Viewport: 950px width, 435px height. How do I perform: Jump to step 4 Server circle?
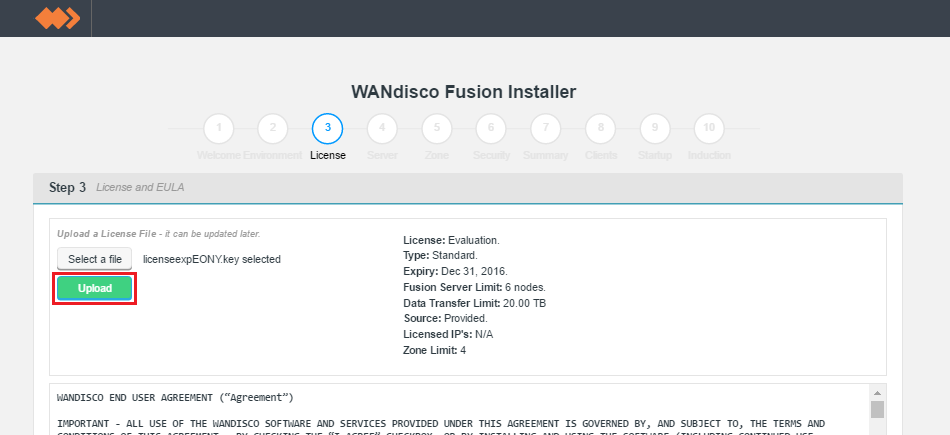tap(382, 128)
